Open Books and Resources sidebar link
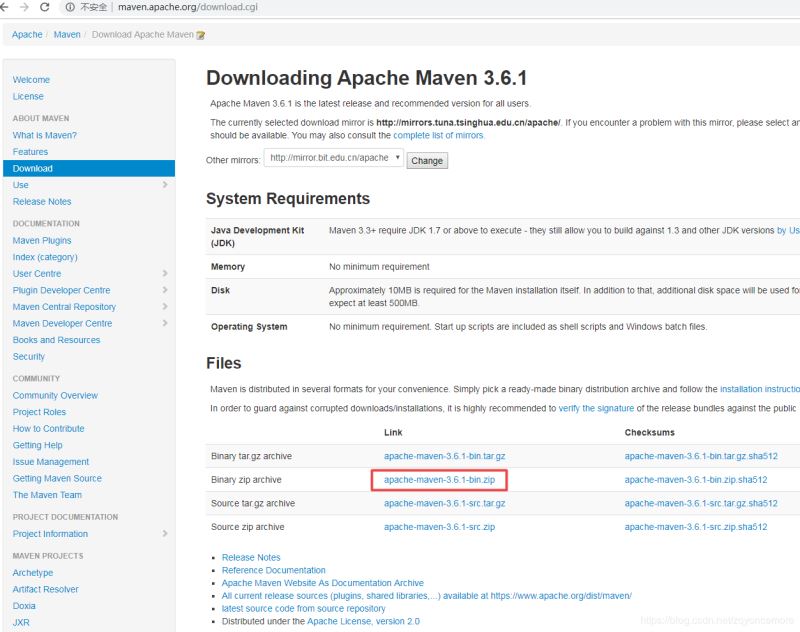The height and width of the screenshot is (632, 800). click(x=56, y=340)
